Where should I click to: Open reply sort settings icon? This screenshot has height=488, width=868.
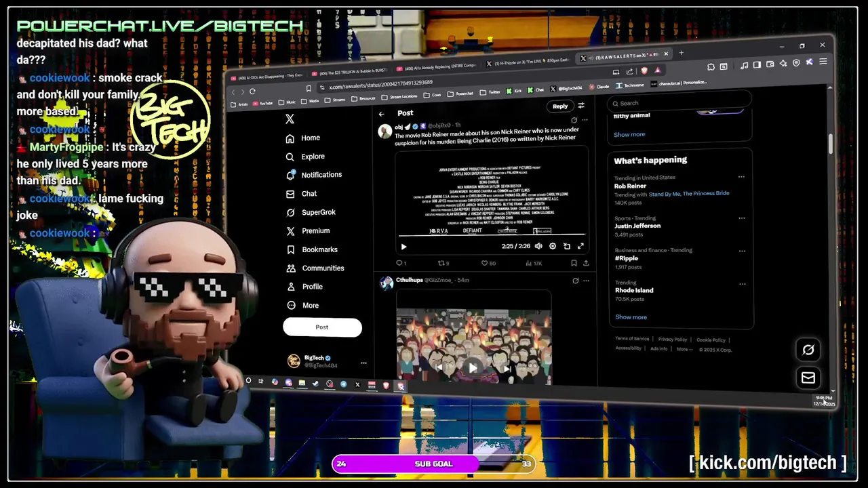pos(581,106)
